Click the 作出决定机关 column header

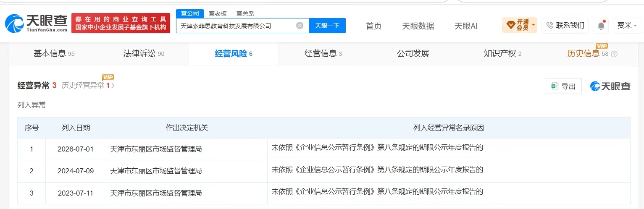tap(187, 128)
